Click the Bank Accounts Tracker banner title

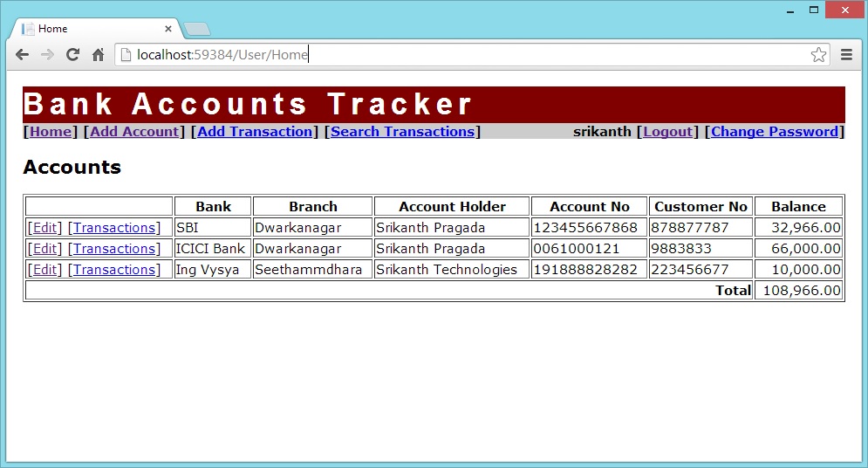pyautogui.click(x=247, y=104)
